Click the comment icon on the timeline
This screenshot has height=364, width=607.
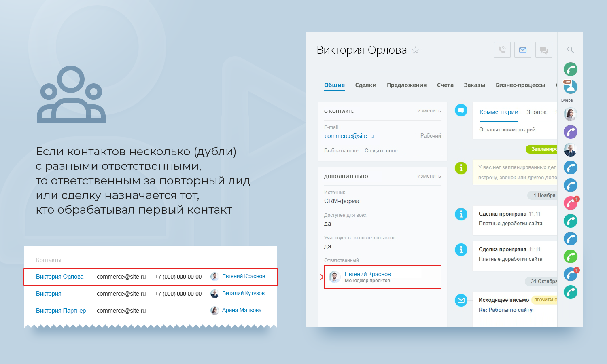(461, 110)
